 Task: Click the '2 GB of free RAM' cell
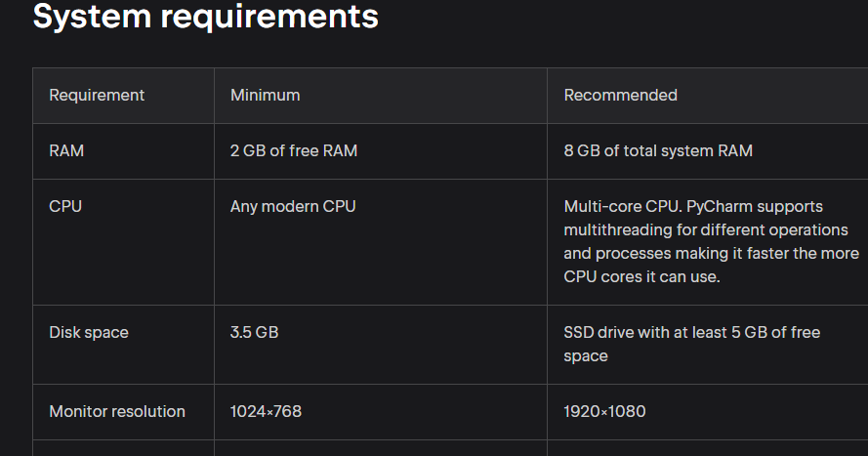[x=293, y=151]
